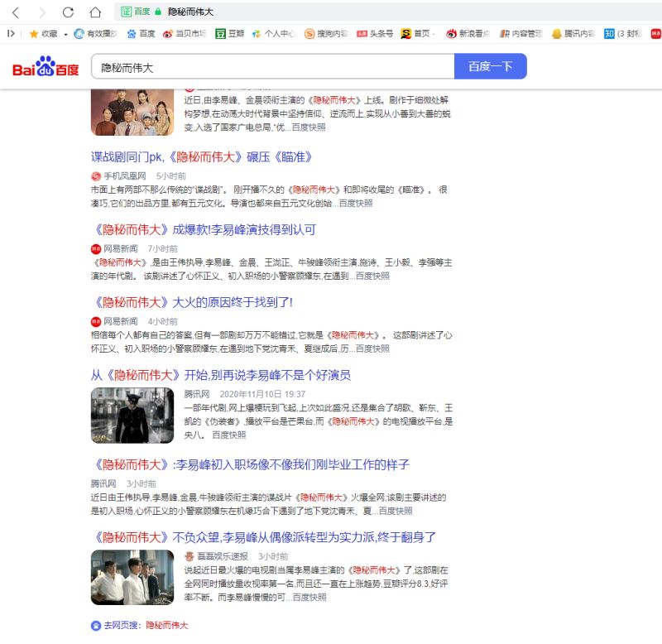The height and width of the screenshot is (644, 662).
Task: Toggle the bookmarks sidebar panel icon
Action: pyautogui.click(x=11, y=34)
